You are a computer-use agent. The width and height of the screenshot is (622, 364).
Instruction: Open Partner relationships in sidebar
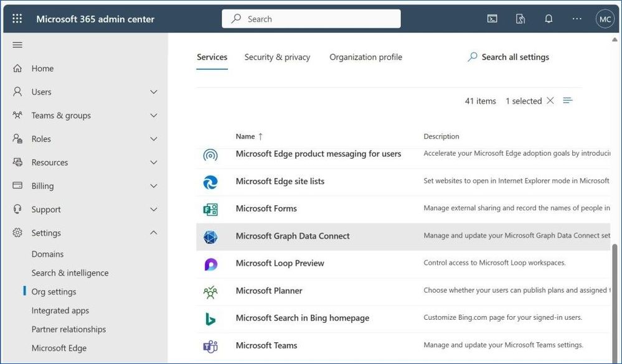68,330
